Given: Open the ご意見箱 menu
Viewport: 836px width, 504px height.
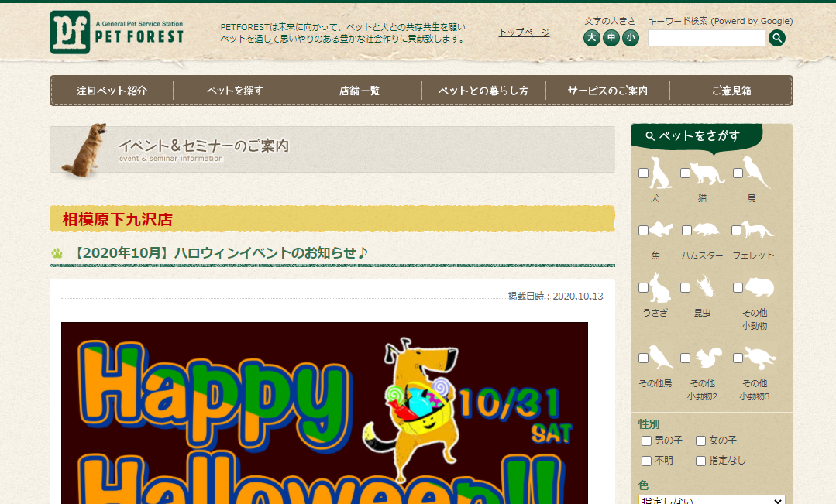Looking at the screenshot, I should point(731,91).
